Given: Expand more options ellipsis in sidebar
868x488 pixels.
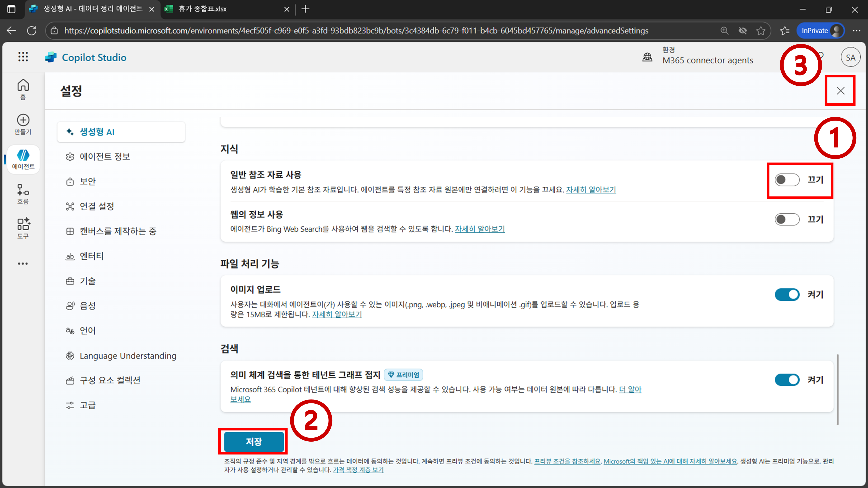Looking at the screenshot, I should tap(23, 263).
